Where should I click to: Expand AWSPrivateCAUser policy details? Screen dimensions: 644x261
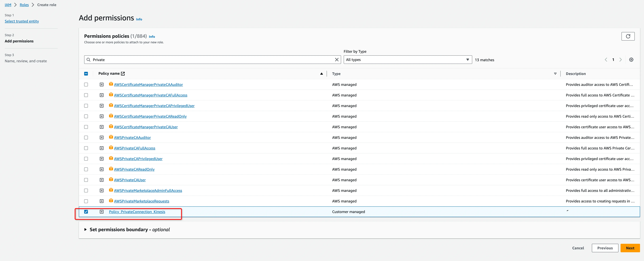(x=102, y=180)
